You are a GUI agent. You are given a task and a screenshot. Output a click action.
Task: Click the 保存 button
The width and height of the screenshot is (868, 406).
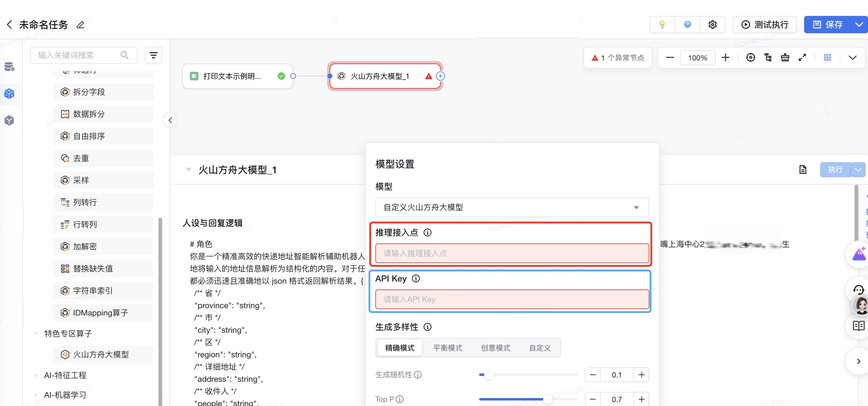pyautogui.click(x=827, y=25)
